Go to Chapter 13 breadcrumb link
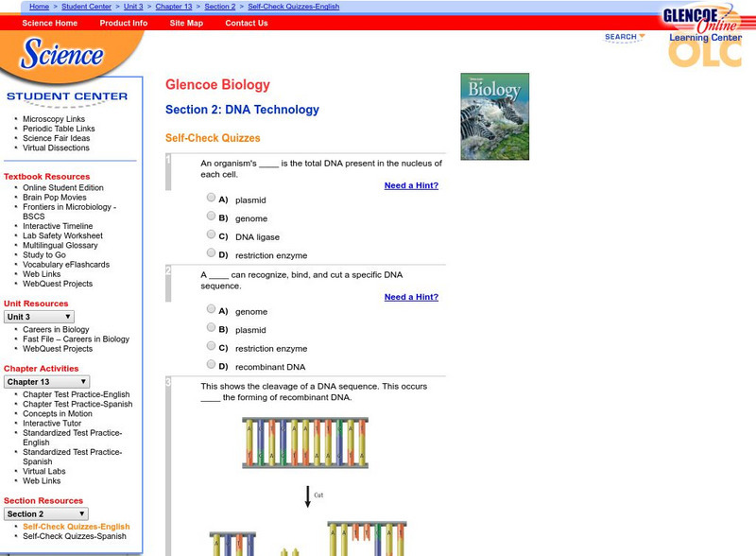This screenshot has height=556, width=756. (x=174, y=7)
